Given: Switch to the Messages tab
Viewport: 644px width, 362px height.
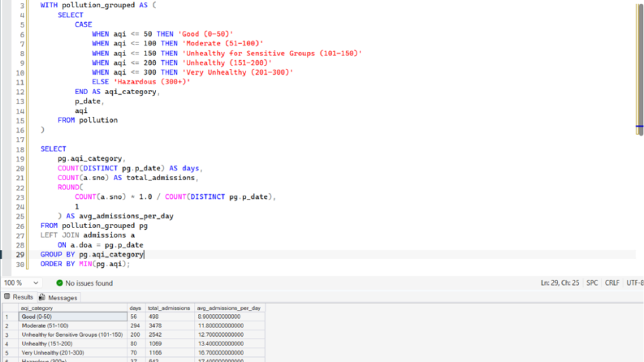Looking at the screenshot, I should tap(58, 298).
